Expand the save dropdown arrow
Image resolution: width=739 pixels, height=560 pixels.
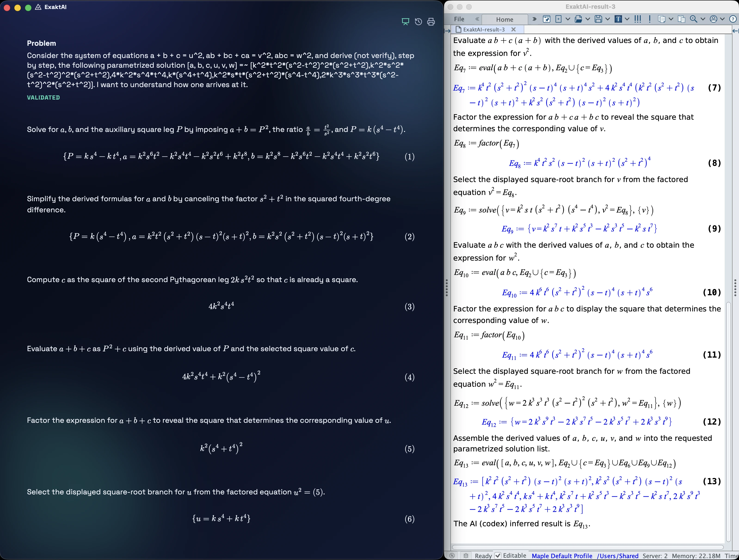click(607, 19)
